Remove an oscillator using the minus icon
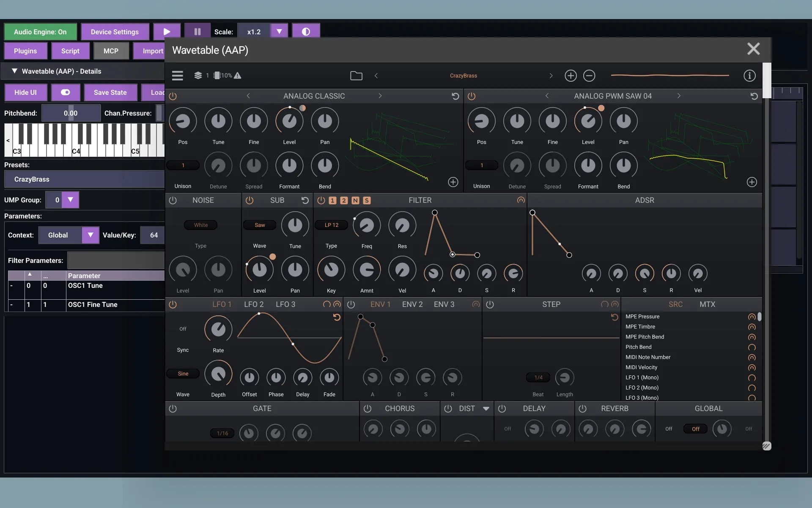Viewport: 812px width, 508px height. point(589,75)
